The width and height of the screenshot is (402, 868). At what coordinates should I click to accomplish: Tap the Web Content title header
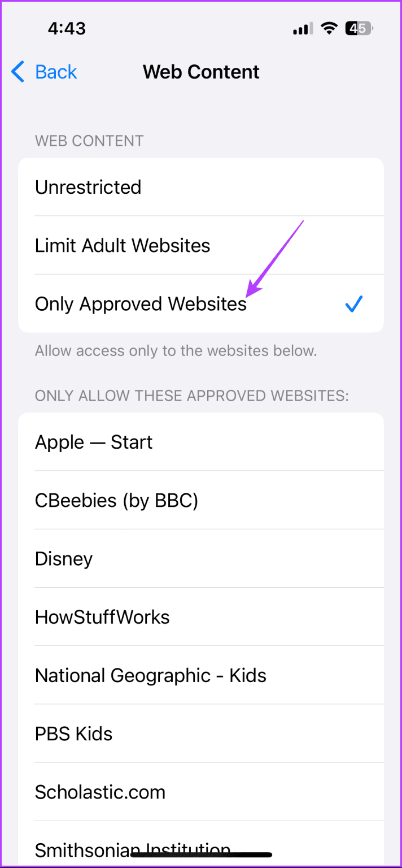pos(201,72)
